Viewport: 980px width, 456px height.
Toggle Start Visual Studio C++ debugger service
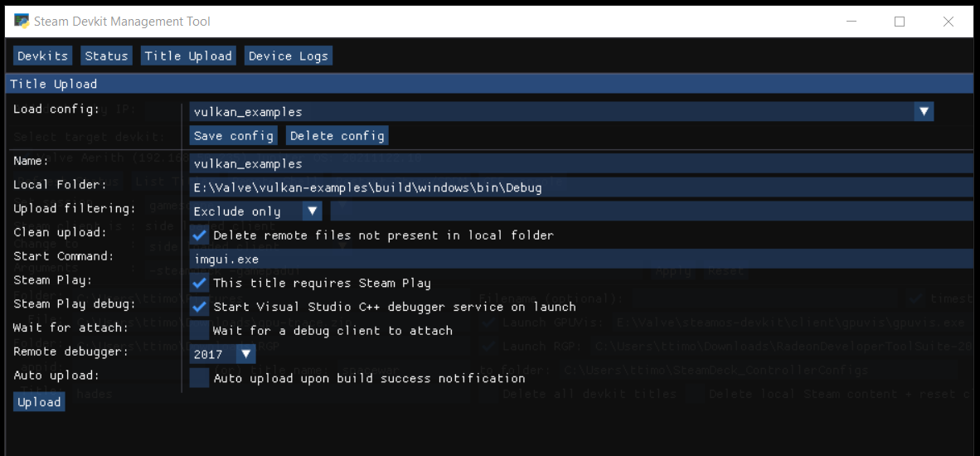click(x=199, y=307)
